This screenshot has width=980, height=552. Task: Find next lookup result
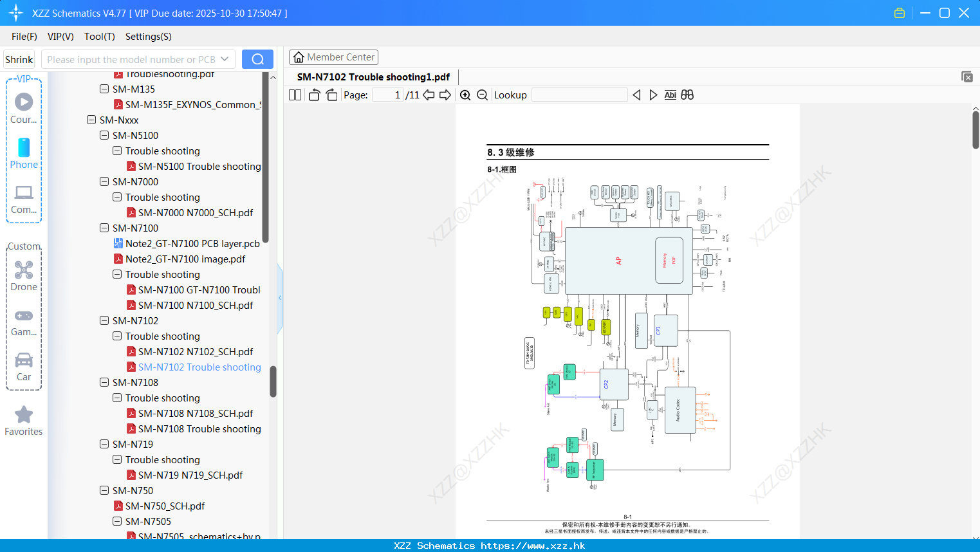coord(653,95)
